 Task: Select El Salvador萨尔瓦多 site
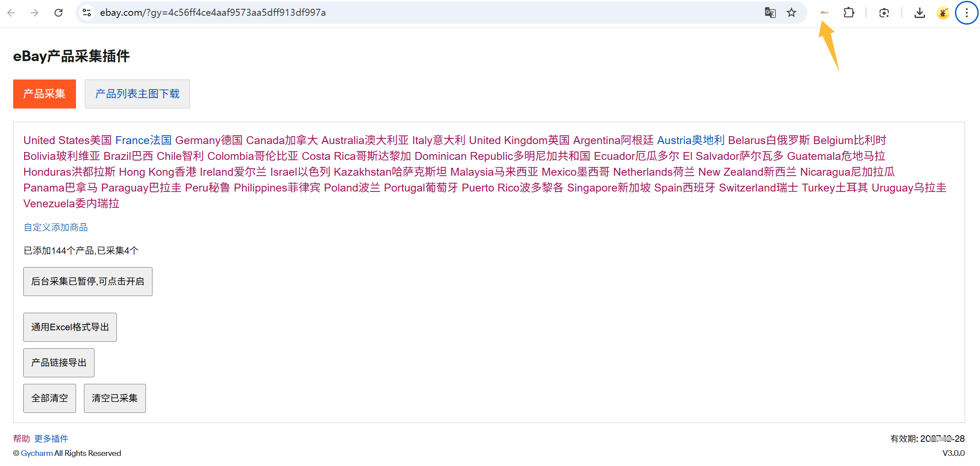733,156
